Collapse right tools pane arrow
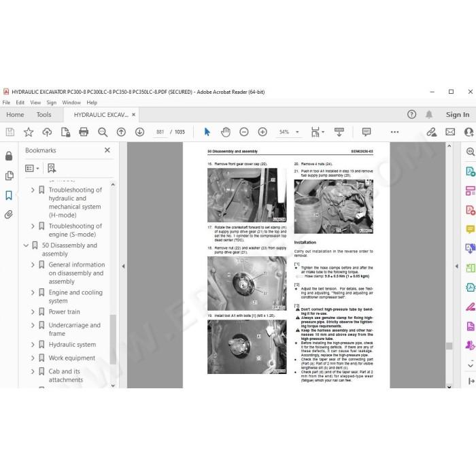This screenshot has width=476, height=476. click(457, 267)
